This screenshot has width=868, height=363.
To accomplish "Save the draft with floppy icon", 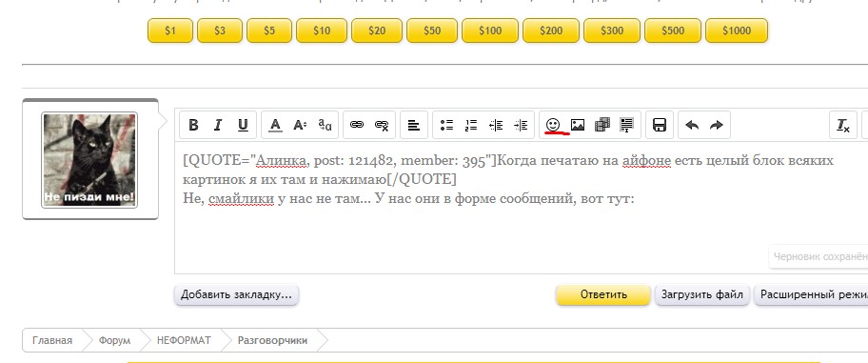I will [x=660, y=125].
